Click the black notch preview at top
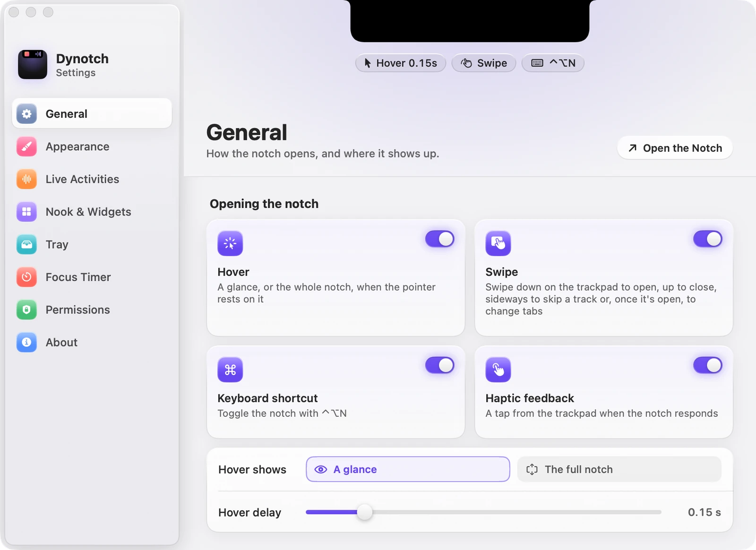 click(470, 21)
